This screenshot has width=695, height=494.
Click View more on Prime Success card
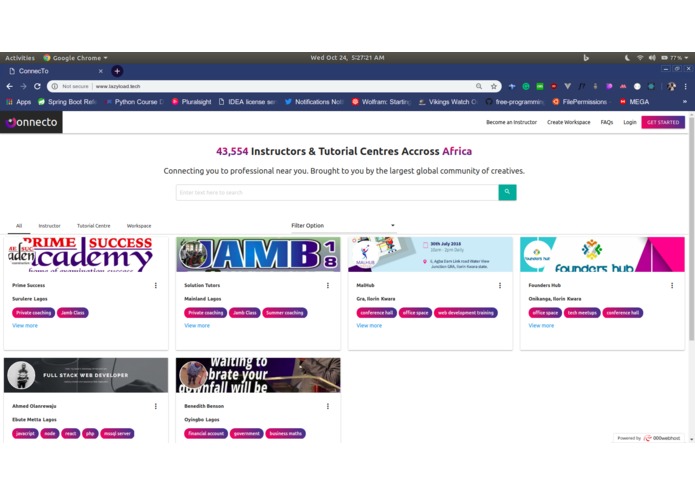25,326
